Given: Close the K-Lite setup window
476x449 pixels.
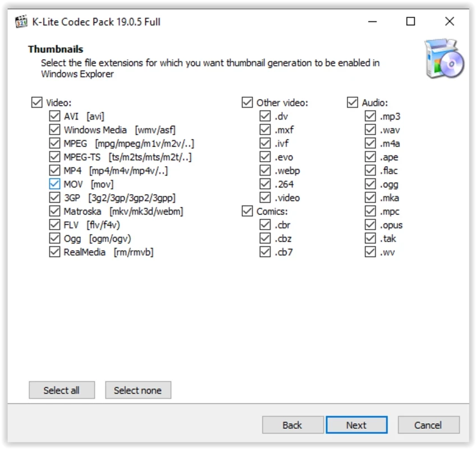Looking at the screenshot, I should point(449,22).
